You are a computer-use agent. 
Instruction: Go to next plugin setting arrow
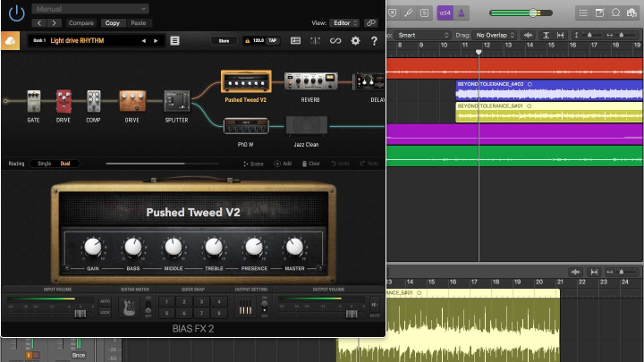[55, 23]
